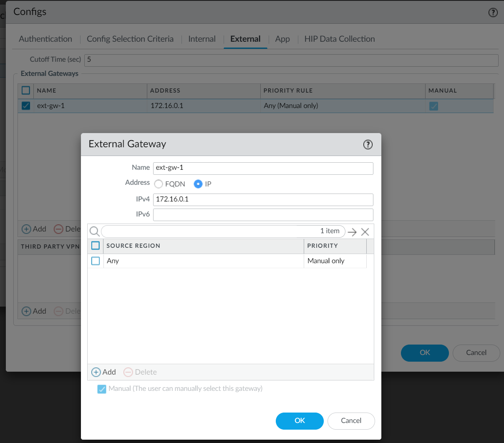The width and height of the screenshot is (504, 443).
Task: Click the arrow icon next to item count
Action: point(352,232)
